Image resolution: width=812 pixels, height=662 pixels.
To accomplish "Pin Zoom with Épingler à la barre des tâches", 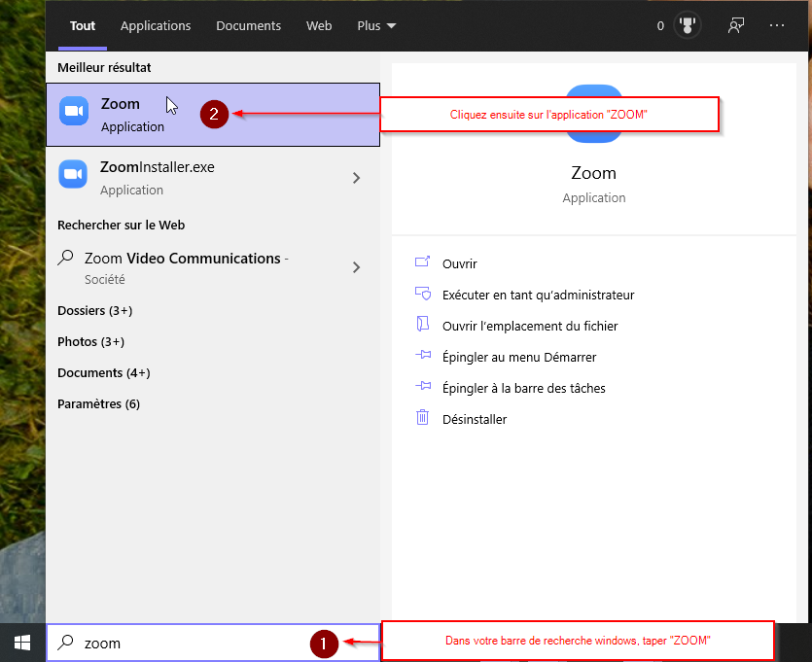I will pyautogui.click(x=523, y=388).
